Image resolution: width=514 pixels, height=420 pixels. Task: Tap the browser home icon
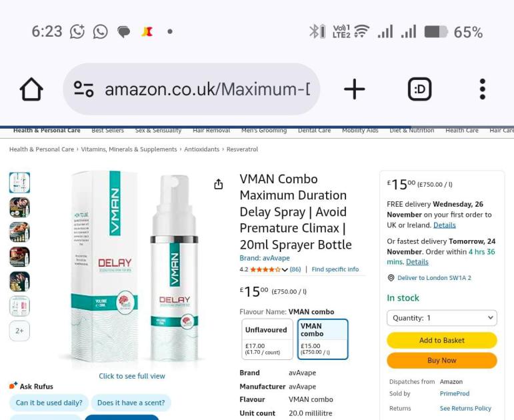(x=31, y=89)
